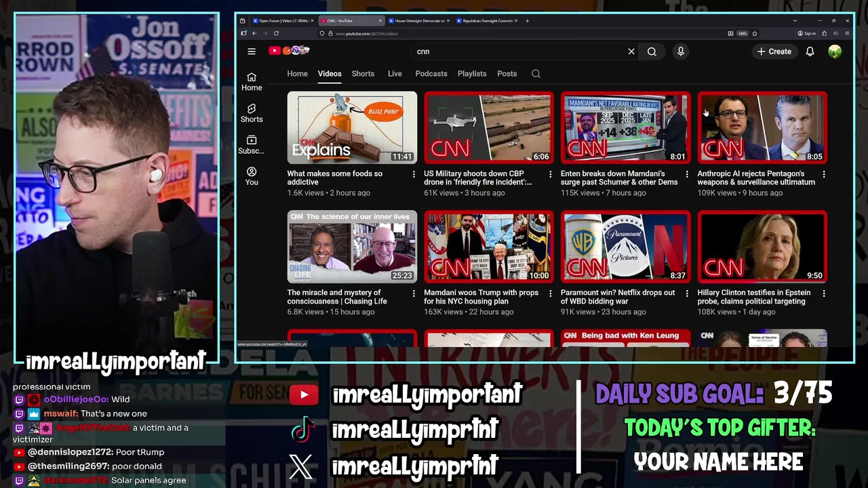
Task: Open the Playlists tab
Action: (472, 74)
